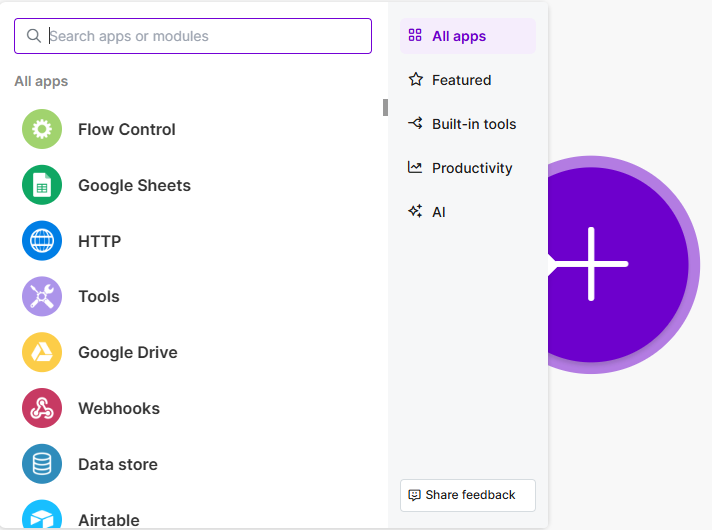The height and width of the screenshot is (530, 712).
Task: Select the Tools wrench icon
Action: pyautogui.click(x=42, y=297)
